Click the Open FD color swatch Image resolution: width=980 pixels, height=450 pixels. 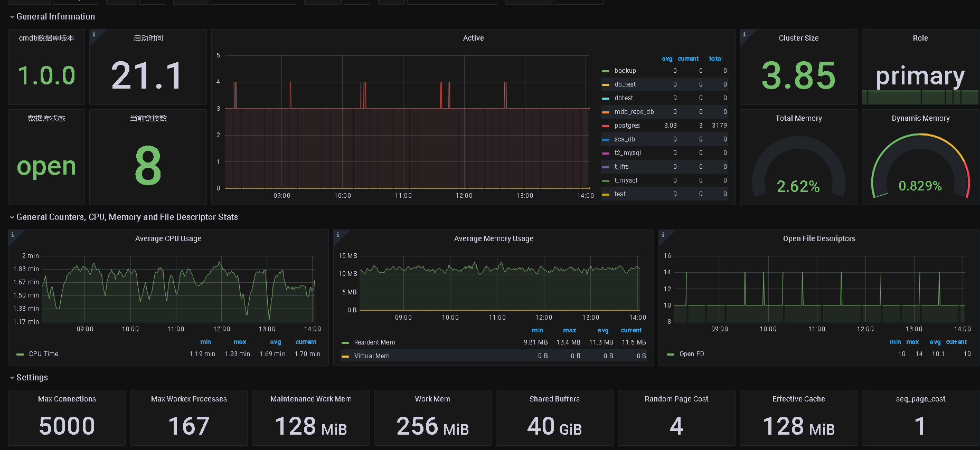tap(671, 355)
